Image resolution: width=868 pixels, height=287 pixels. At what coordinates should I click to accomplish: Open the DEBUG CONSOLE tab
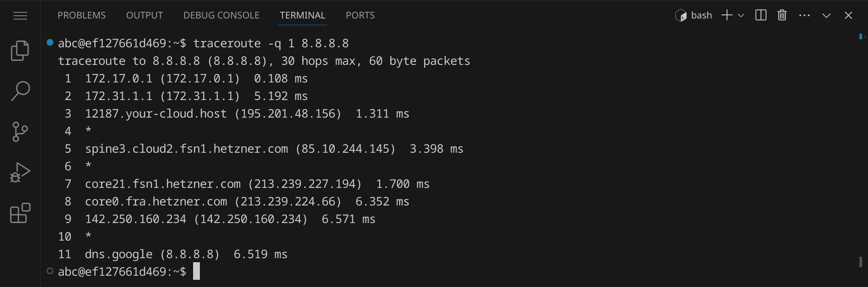(x=221, y=15)
